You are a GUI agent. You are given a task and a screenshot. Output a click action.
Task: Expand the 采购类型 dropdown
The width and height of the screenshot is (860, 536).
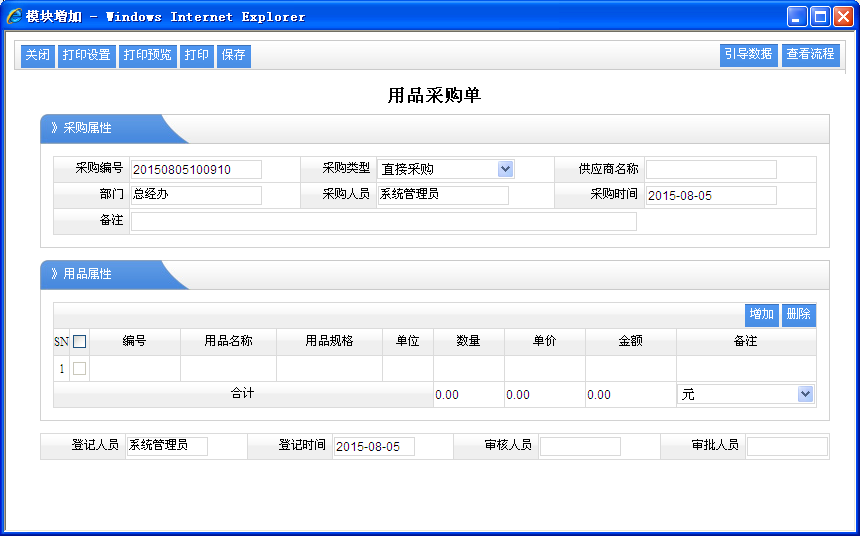pyautogui.click(x=505, y=169)
